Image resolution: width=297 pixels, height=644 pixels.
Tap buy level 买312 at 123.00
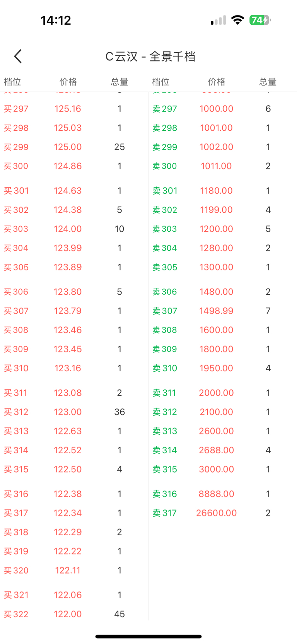(x=16, y=412)
